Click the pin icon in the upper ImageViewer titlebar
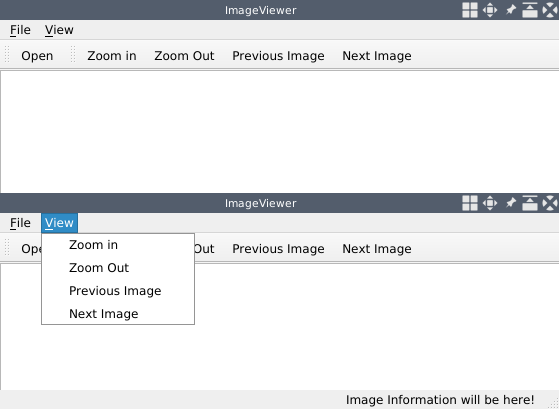This screenshot has width=559, height=409. click(511, 10)
